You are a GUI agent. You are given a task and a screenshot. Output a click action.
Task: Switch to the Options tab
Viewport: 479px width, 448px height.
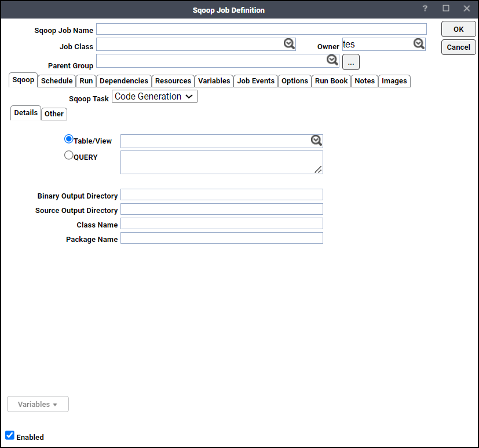pyautogui.click(x=295, y=81)
